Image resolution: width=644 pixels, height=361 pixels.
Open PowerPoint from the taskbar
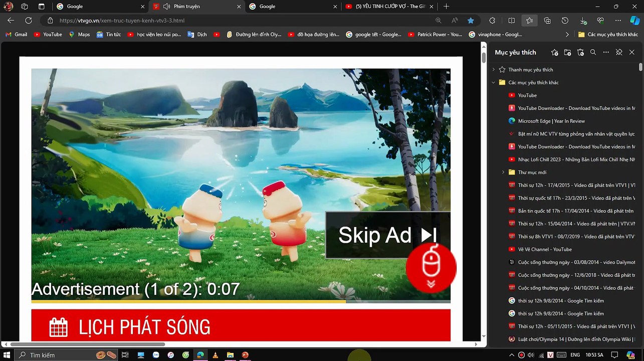click(245, 355)
